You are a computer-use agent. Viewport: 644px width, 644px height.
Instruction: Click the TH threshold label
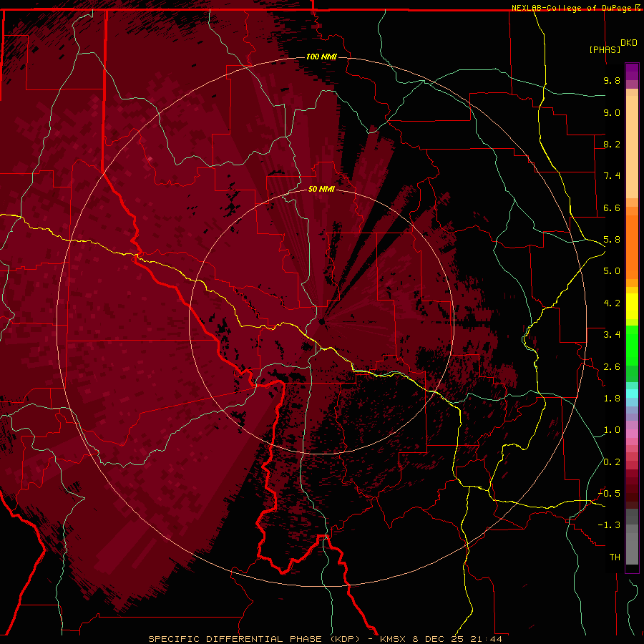click(x=615, y=557)
